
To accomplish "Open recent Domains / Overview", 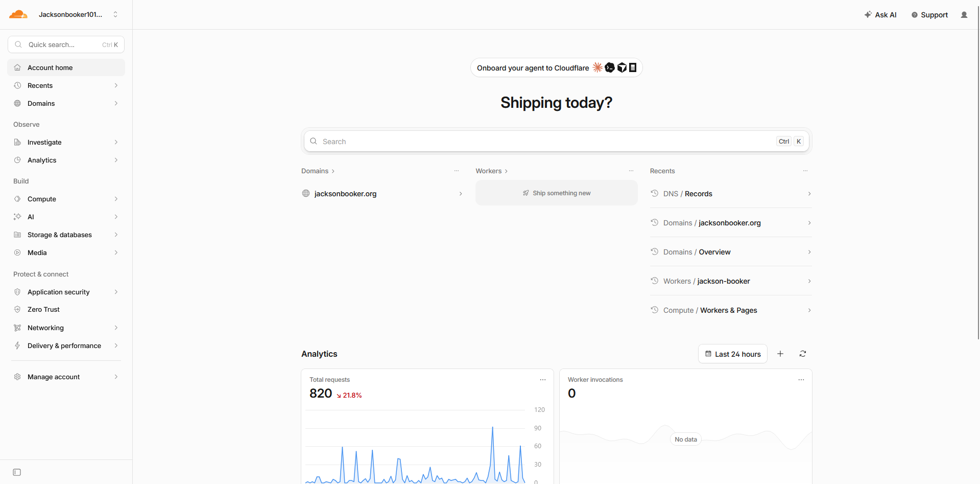I will pyautogui.click(x=731, y=252).
